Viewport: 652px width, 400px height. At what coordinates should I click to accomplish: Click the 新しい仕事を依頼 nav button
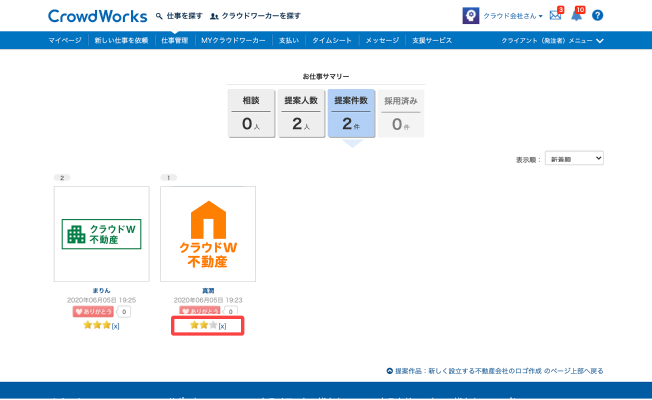click(x=121, y=40)
